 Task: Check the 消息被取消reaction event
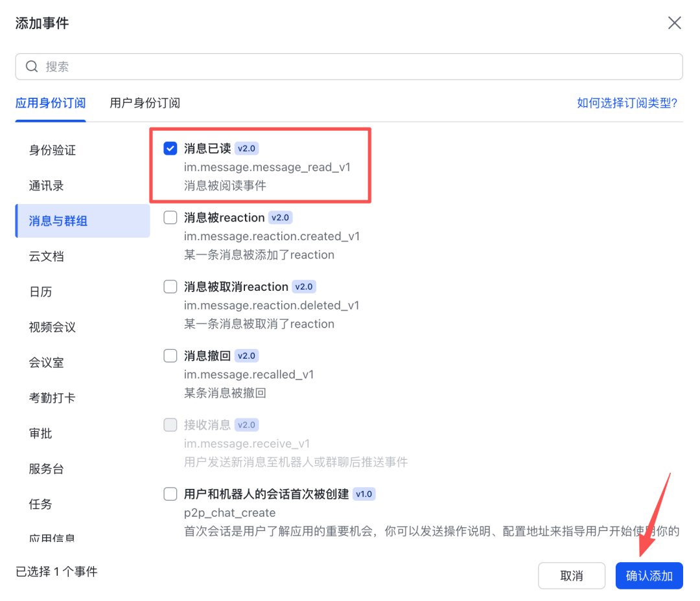pyautogui.click(x=170, y=286)
